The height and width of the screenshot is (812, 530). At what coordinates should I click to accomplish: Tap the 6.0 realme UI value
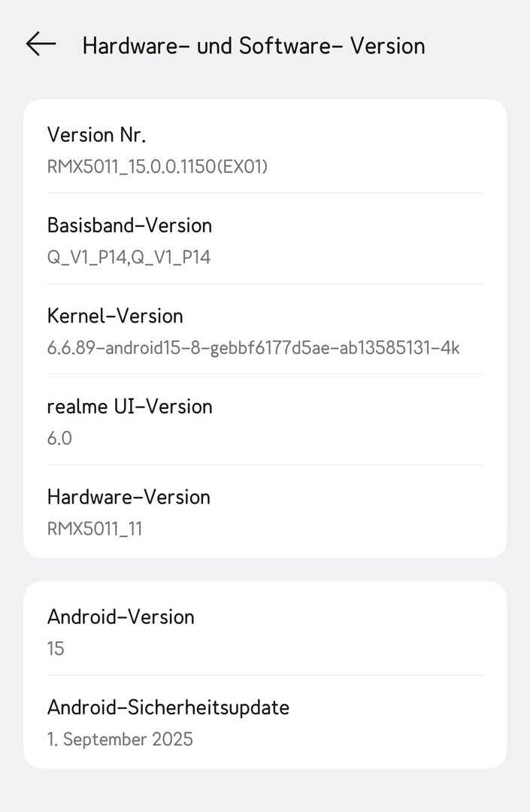coord(59,438)
